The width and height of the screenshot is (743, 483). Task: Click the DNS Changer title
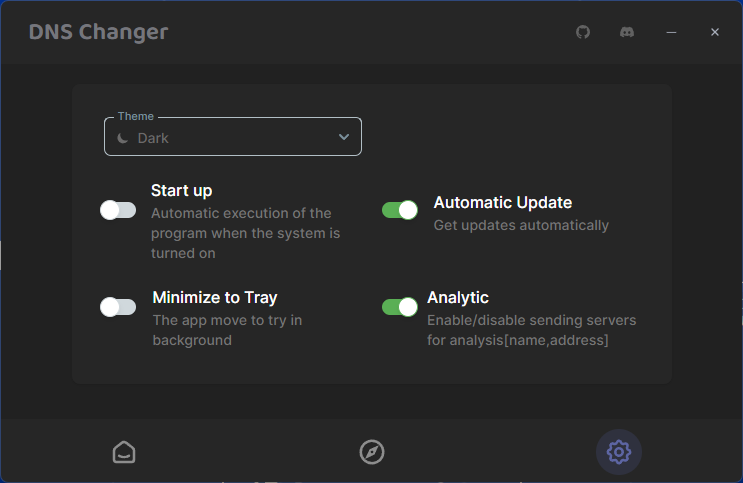point(98,32)
